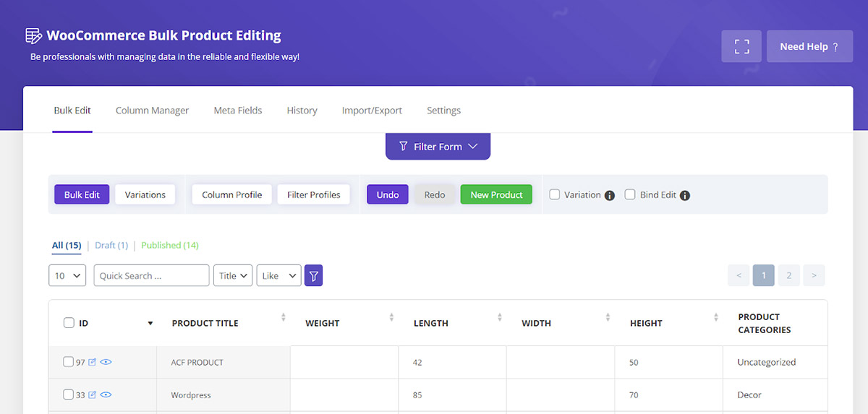Switch to the Bulk Edit tab
868x414 pixels.
[72, 111]
